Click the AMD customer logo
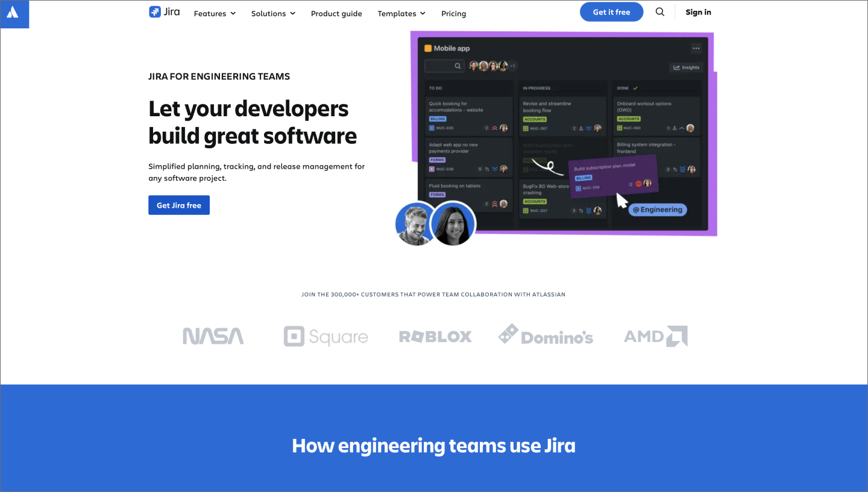Image resolution: width=868 pixels, height=492 pixels. (x=656, y=336)
